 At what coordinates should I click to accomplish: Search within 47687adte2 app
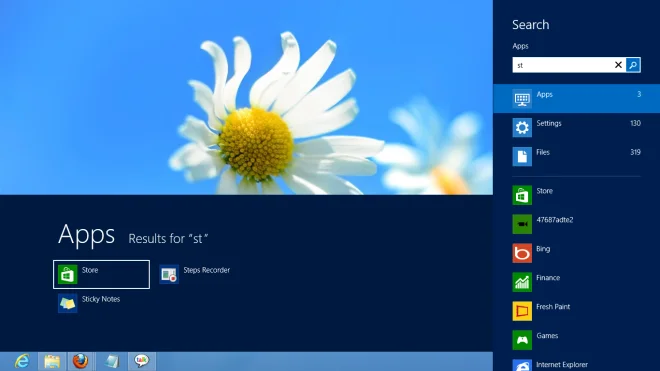[x=576, y=224]
